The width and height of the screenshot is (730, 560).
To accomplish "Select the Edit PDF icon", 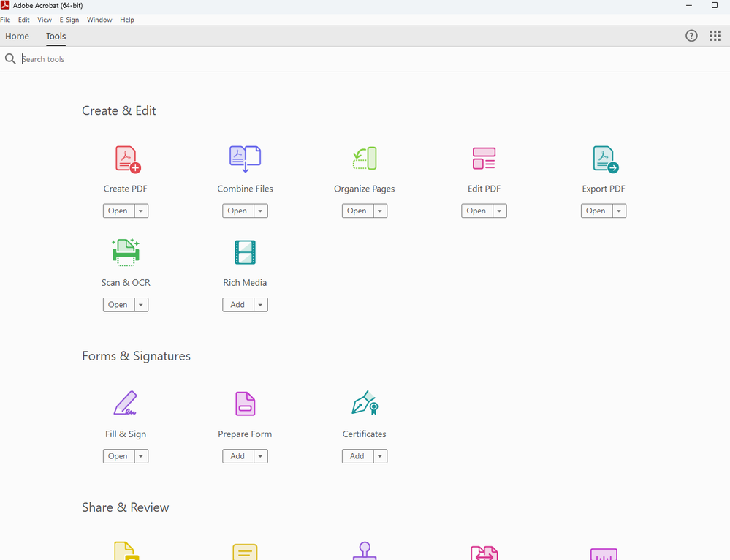I will [x=484, y=159].
